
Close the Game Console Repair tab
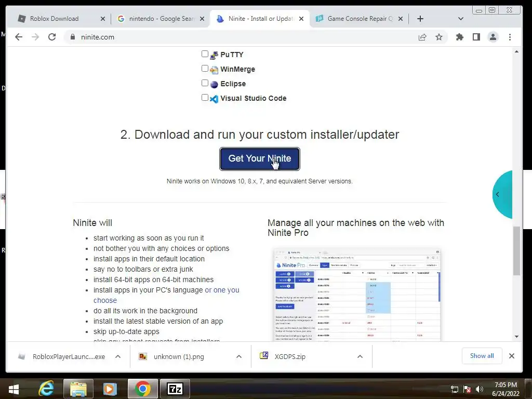pos(401,19)
